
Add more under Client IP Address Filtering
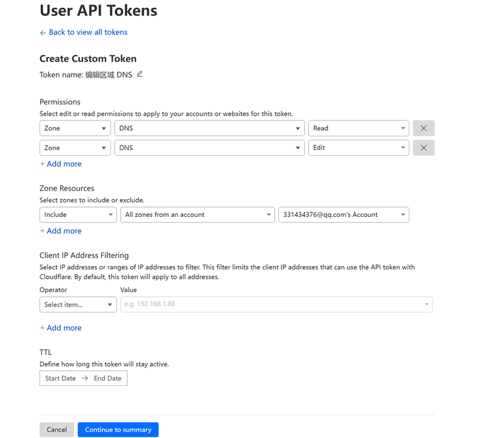pos(61,328)
